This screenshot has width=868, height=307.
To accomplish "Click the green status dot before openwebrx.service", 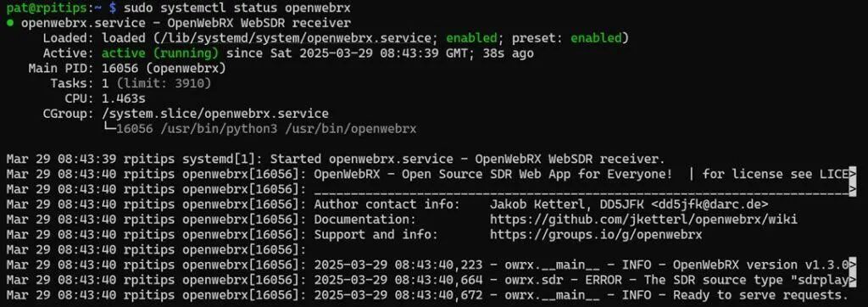I will click(x=10, y=23).
